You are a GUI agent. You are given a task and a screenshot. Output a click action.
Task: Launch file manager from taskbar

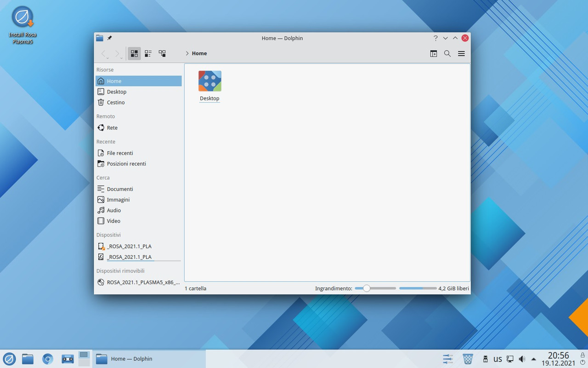(28, 359)
